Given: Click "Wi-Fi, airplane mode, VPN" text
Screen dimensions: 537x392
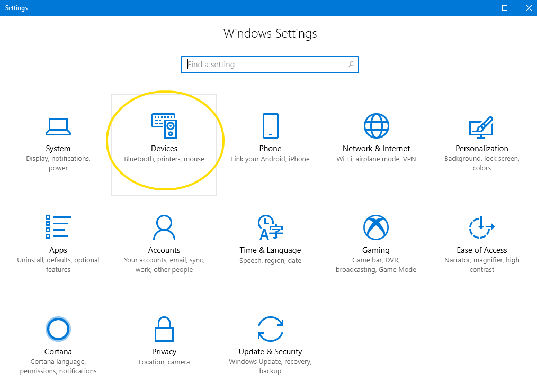Looking at the screenshot, I should (376, 159).
